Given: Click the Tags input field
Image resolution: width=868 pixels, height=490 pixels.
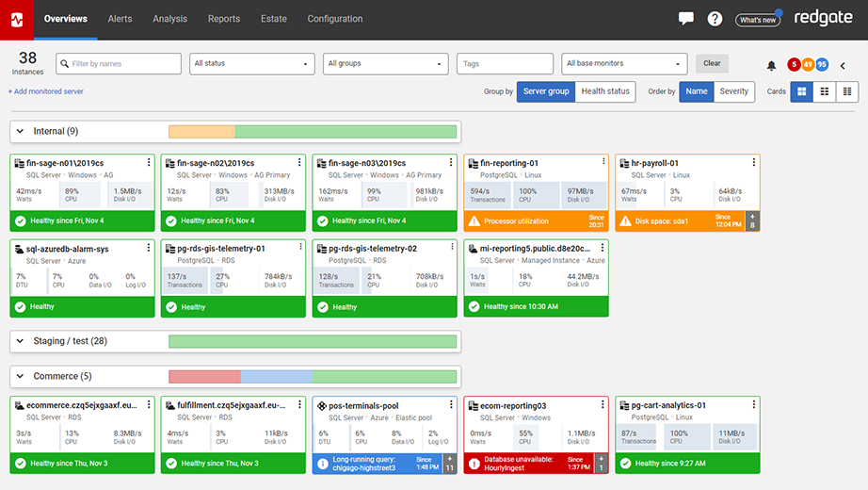Looking at the screenshot, I should (505, 64).
